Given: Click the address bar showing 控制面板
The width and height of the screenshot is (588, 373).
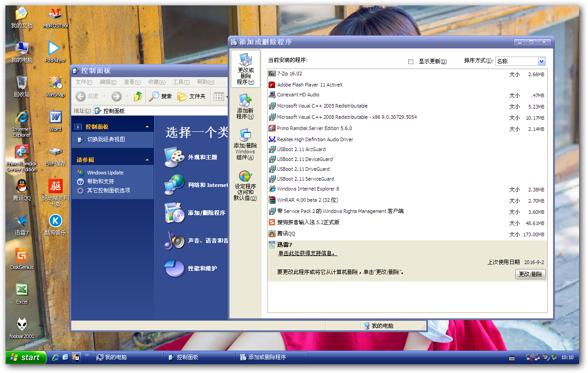Looking at the screenshot, I should click(160, 111).
